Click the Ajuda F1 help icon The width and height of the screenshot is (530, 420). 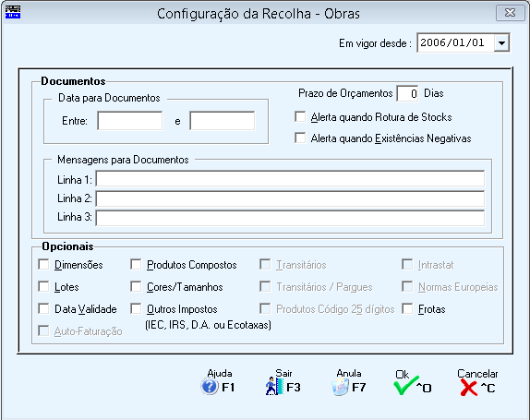(x=210, y=387)
